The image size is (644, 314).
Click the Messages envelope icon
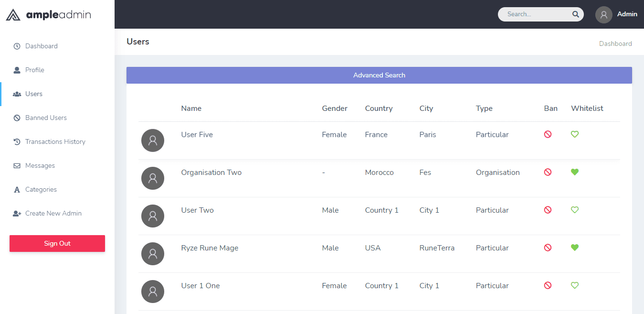click(x=17, y=165)
